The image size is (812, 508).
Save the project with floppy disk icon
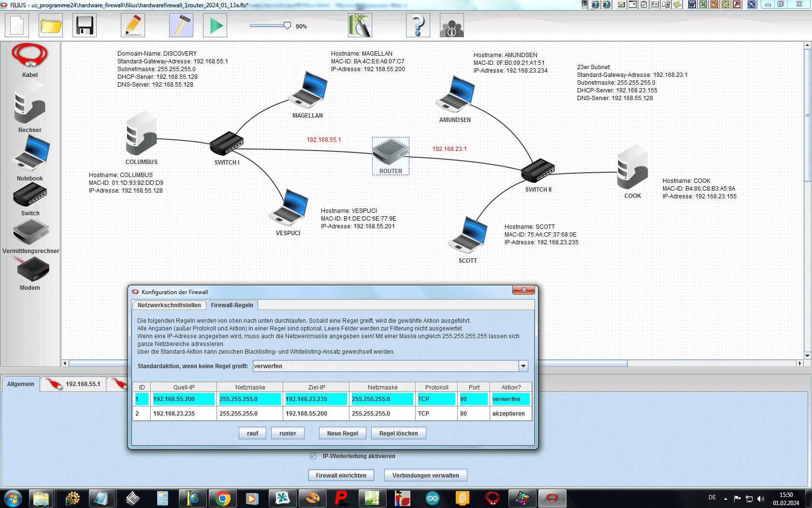(85, 25)
